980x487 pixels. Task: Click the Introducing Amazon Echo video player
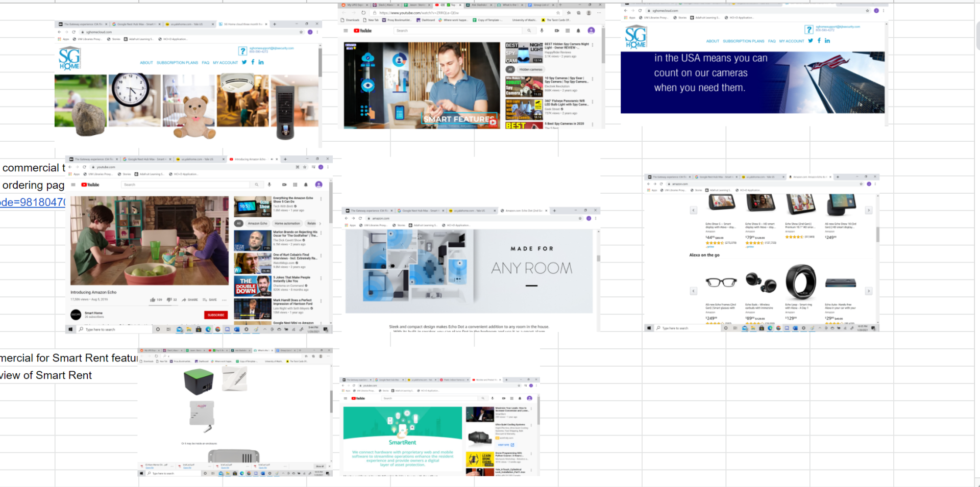point(150,240)
